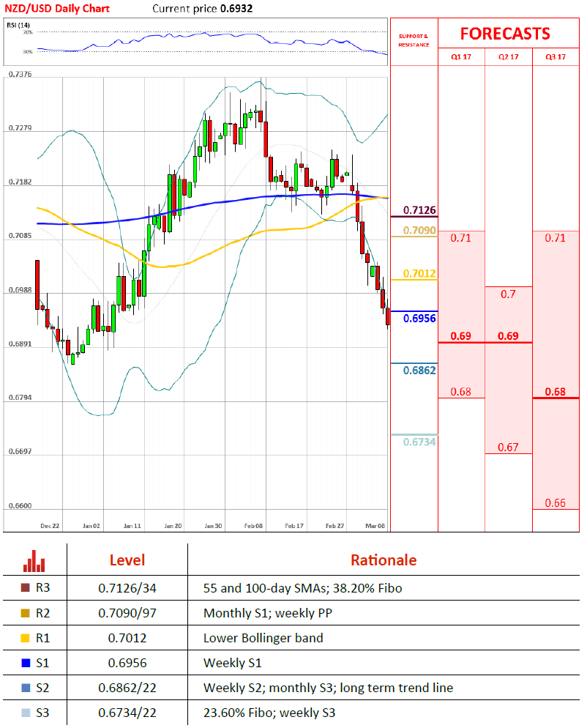The height and width of the screenshot is (728, 587).
Task: Click the 0.6891 y-axis price label
Action: 20,344
